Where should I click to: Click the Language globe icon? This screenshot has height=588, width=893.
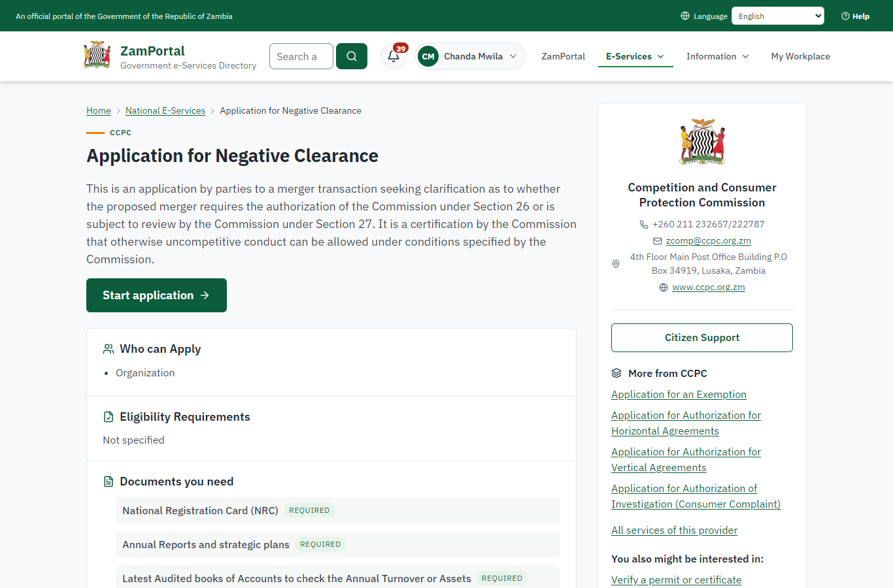click(685, 16)
